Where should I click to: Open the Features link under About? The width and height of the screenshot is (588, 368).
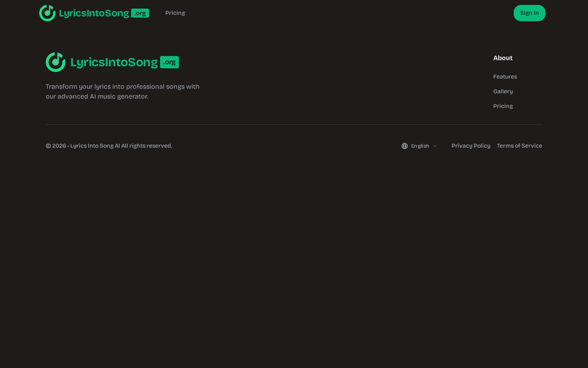(x=505, y=77)
